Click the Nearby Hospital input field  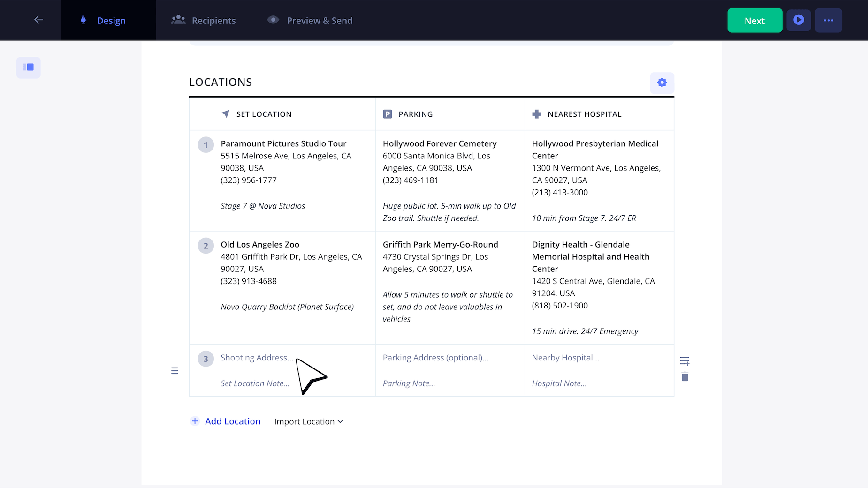tap(565, 358)
